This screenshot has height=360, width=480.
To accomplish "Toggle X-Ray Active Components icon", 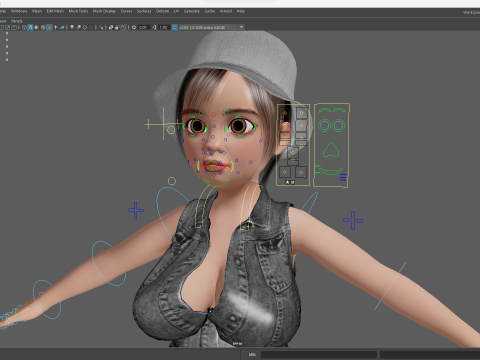I will (x=117, y=27).
